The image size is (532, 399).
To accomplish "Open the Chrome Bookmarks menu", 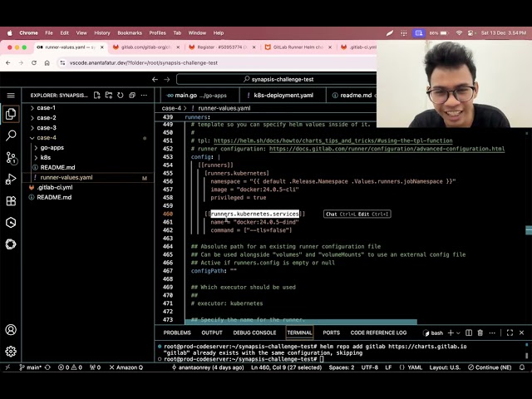I will click(x=130, y=33).
